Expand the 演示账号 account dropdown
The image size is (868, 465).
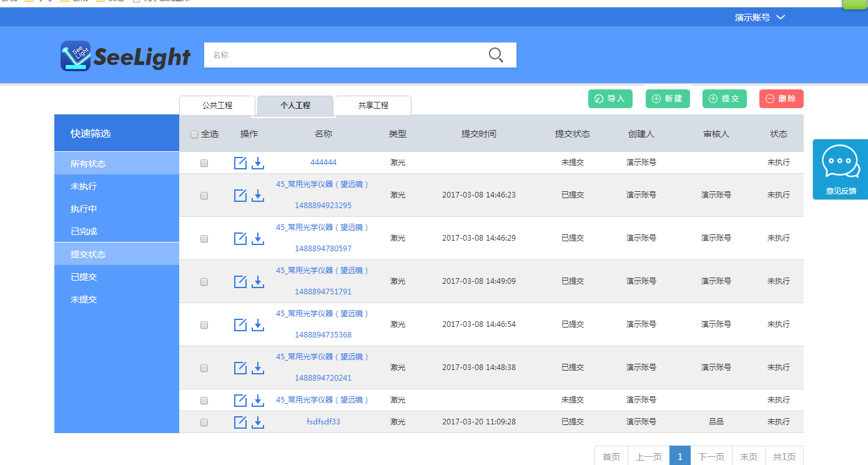click(x=759, y=17)
